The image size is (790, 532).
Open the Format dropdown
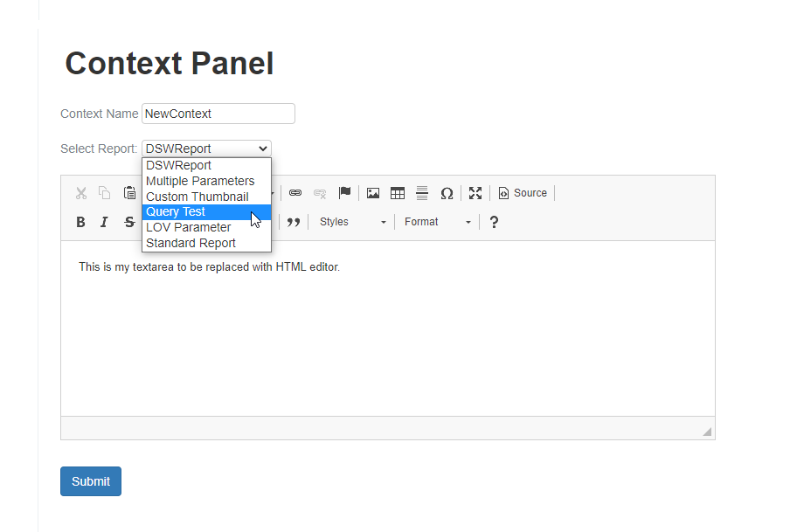click(x=437, y=222)
